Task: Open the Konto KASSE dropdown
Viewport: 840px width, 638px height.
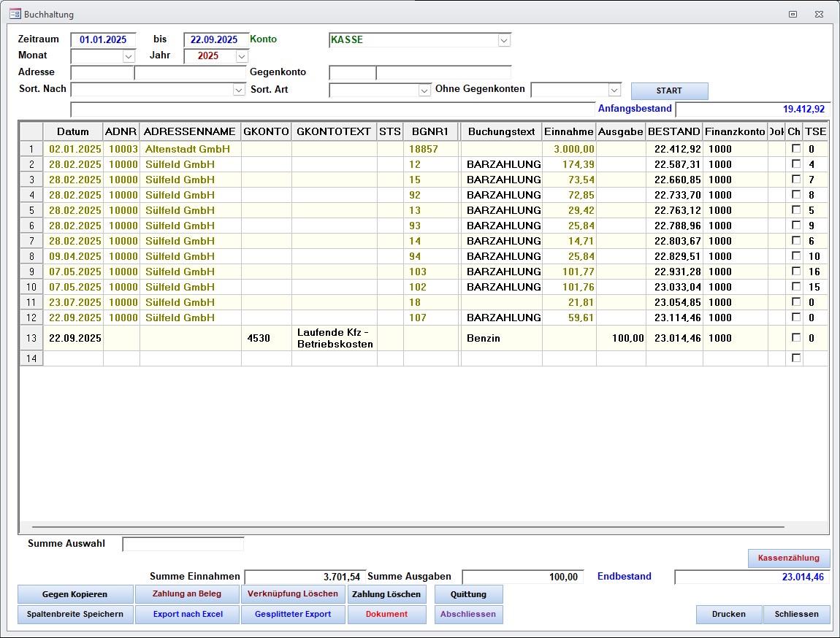Action: point(504,40)
